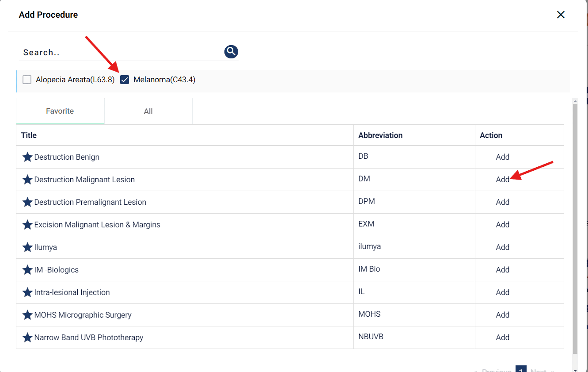Uncheck the Melanoma(C43.4) checkbox
Viewport: 588px width, 372px height.
[125, 80]
